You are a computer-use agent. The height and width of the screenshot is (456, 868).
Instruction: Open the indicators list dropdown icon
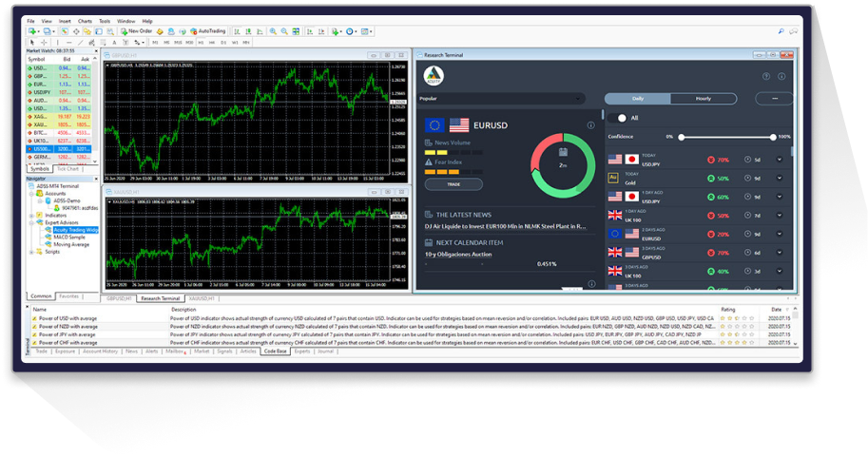(336, 31)
